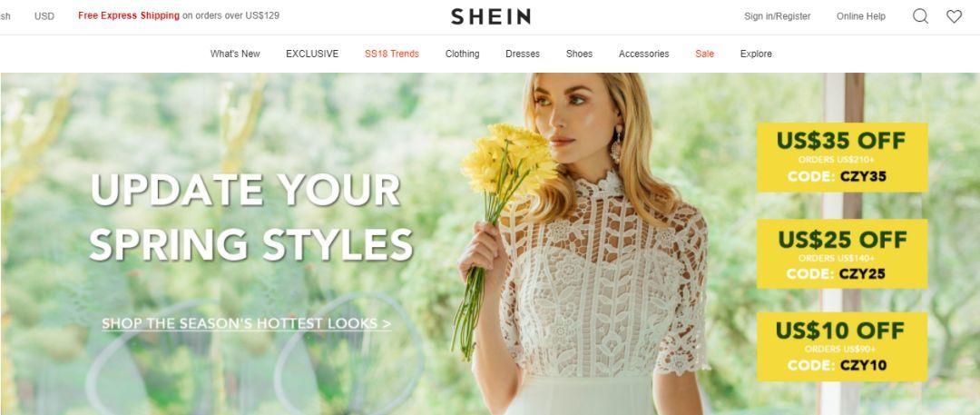The height and width of the screenshot is (415, 980).
Task: Open the wishlist heart icon
Action: click(954, 16)
